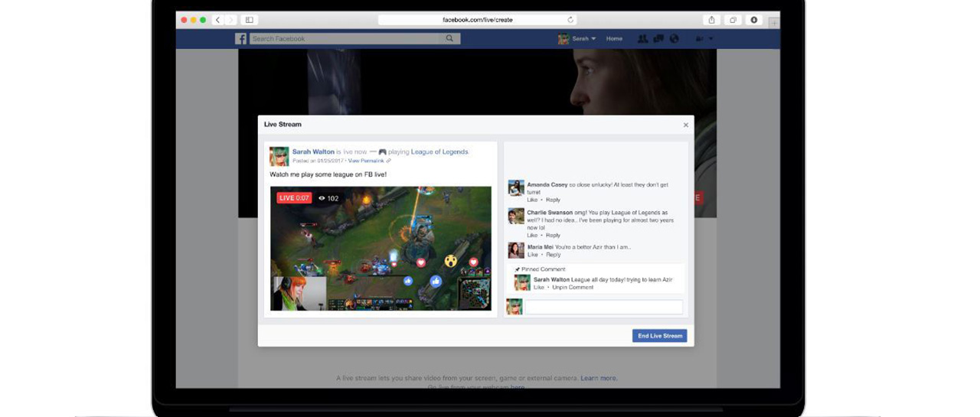This screenshot has width=980, height=417.
Task: Click Sarah Walton's post avatar
Action: pos(279,156)
